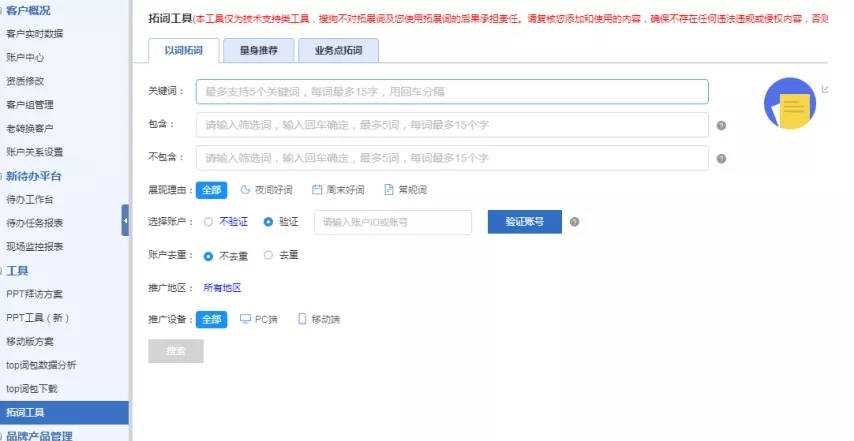Screen dimensions: 854x441
Task: Click the calendar icon for 周末好词
Action: pyautogui.click(x=317, y=190)
